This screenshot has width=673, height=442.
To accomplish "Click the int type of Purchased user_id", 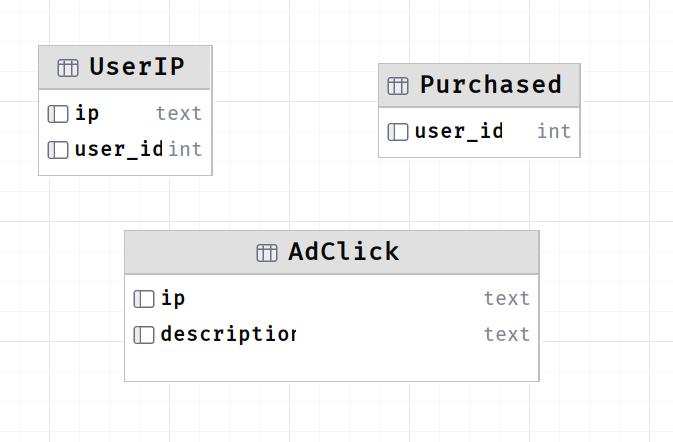I will point(554,132).
